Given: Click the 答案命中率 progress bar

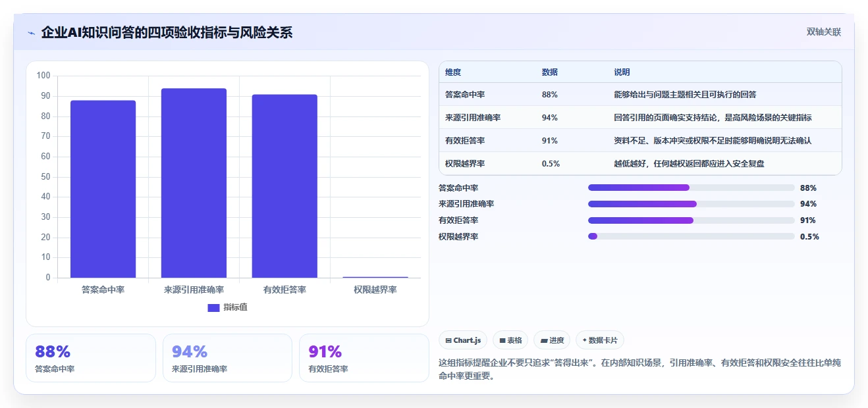Looking at the screenshot, I should [692, 188].
